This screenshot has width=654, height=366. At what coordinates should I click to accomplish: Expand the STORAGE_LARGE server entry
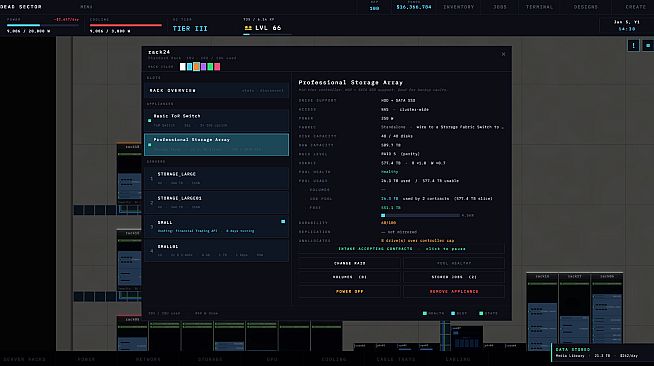click(216, 178)
